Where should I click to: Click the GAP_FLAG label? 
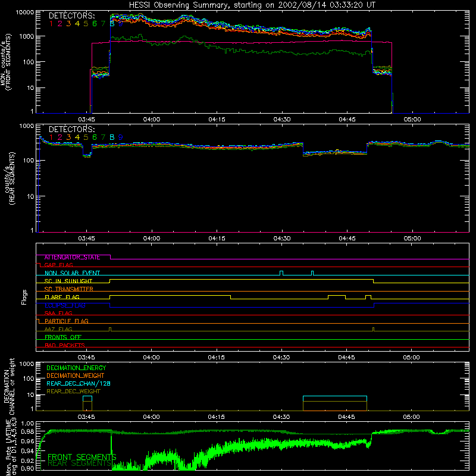click(58, 265)
